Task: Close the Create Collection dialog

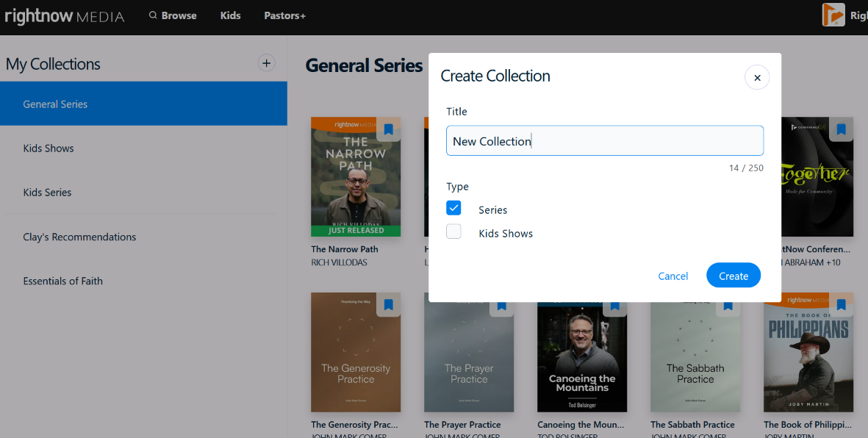Action: pyautogui.click(x=757, y=77)
